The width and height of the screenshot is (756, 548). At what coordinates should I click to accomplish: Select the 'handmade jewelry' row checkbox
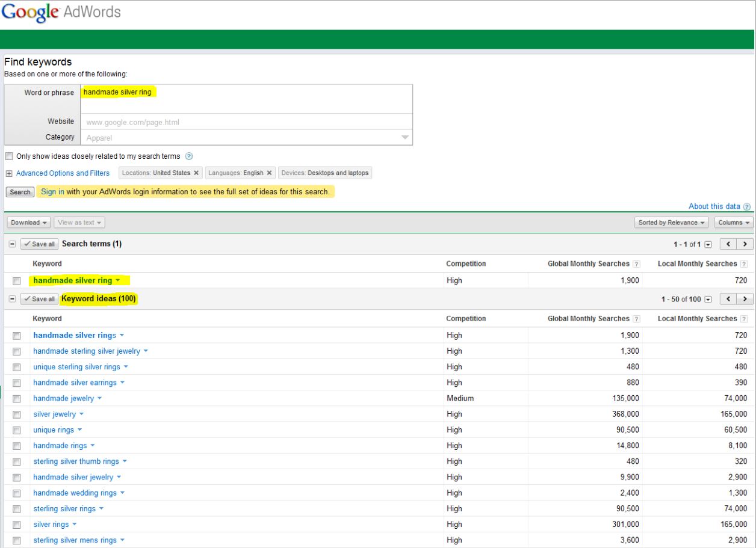(17, 399)
